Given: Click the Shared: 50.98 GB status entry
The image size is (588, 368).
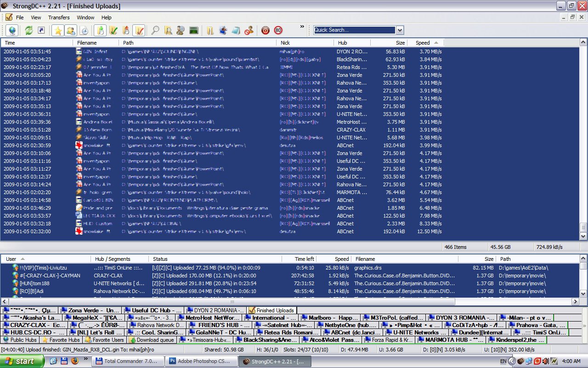Looking at the screenshot, I should 224,350.
